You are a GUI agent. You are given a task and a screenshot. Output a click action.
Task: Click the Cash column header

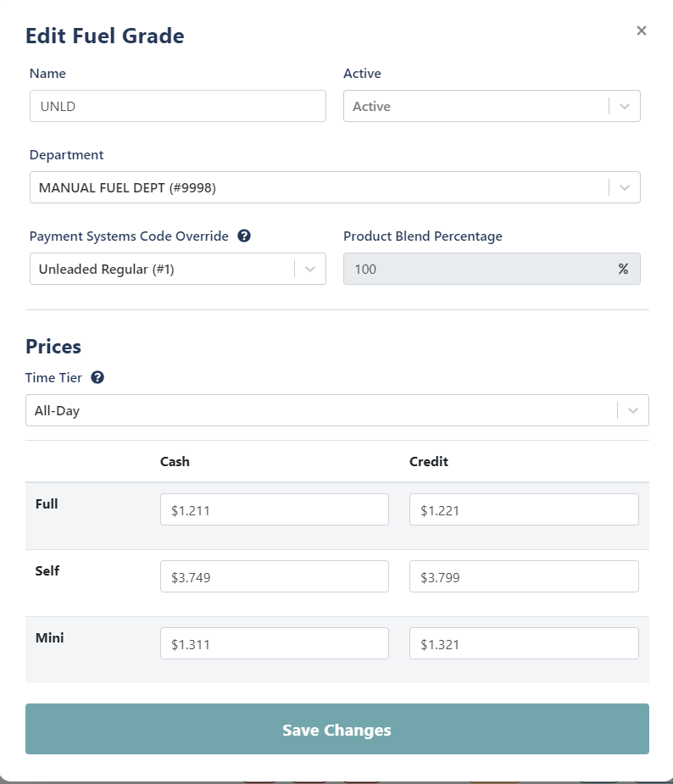(x=175, y=461)
